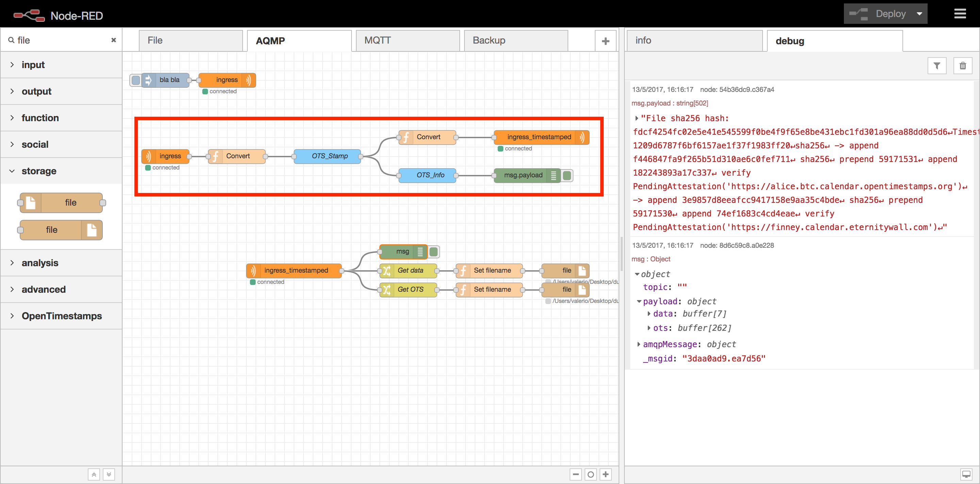The image size is (980, 484).
Task: Zoom in the flow canvas
Action: (606, 474)
